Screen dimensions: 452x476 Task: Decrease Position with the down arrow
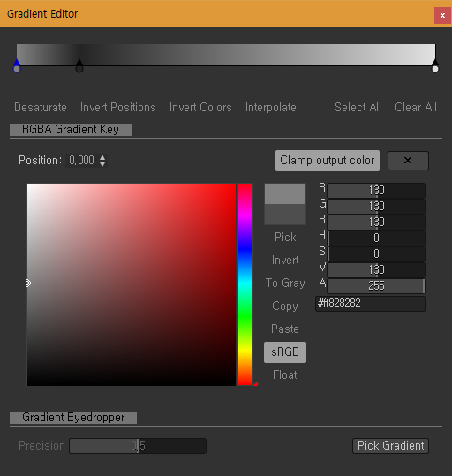(102, 164)
